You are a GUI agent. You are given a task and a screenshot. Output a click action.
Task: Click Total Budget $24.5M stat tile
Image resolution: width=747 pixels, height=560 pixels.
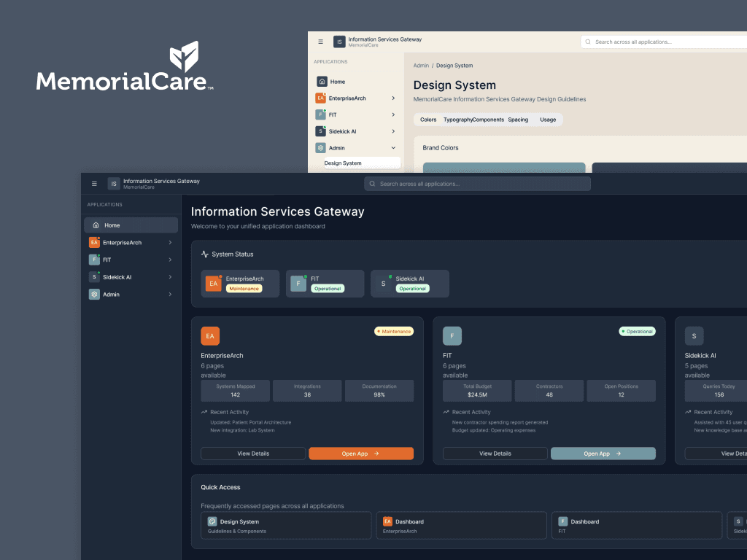tap(477, 391)
